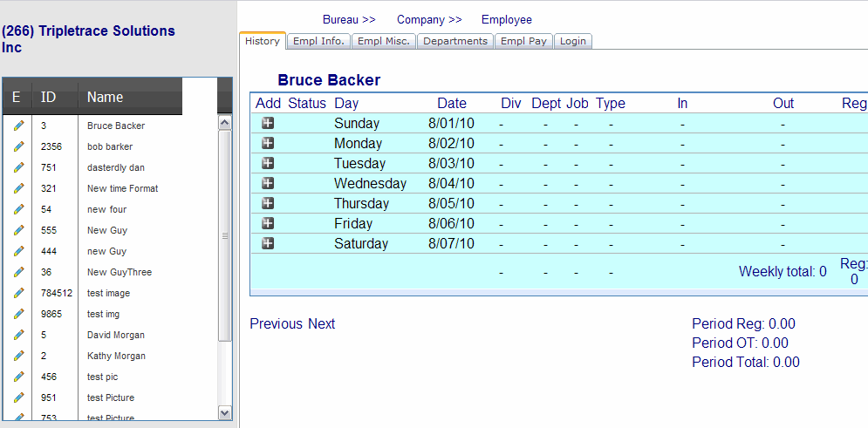Add an entry for Friday 8/06/10
Viewport: 868px width, 428px height.
tap(268, 223)
